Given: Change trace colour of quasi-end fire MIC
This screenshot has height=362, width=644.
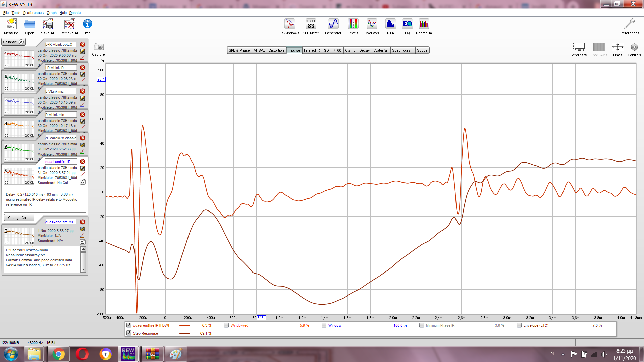Looking at the screenshot, I should coord(82,236).
